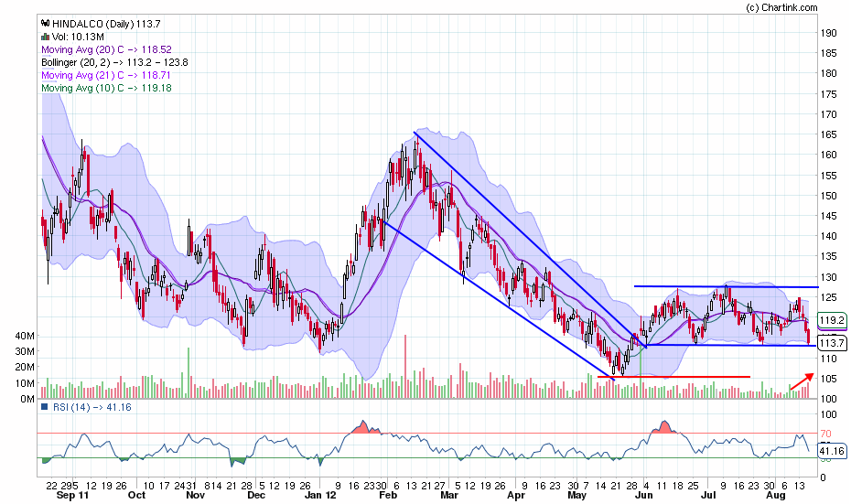Click the 130 price axis label
851x504 pixels.
(x=829, y=277)
